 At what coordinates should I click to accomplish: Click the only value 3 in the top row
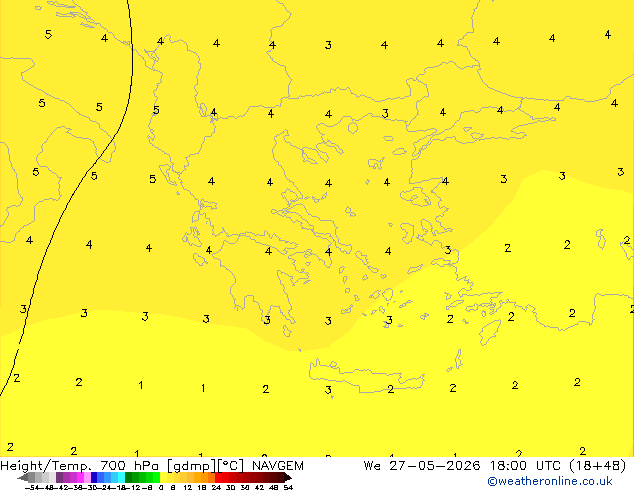pyautogui.click(x=328, y=45)
